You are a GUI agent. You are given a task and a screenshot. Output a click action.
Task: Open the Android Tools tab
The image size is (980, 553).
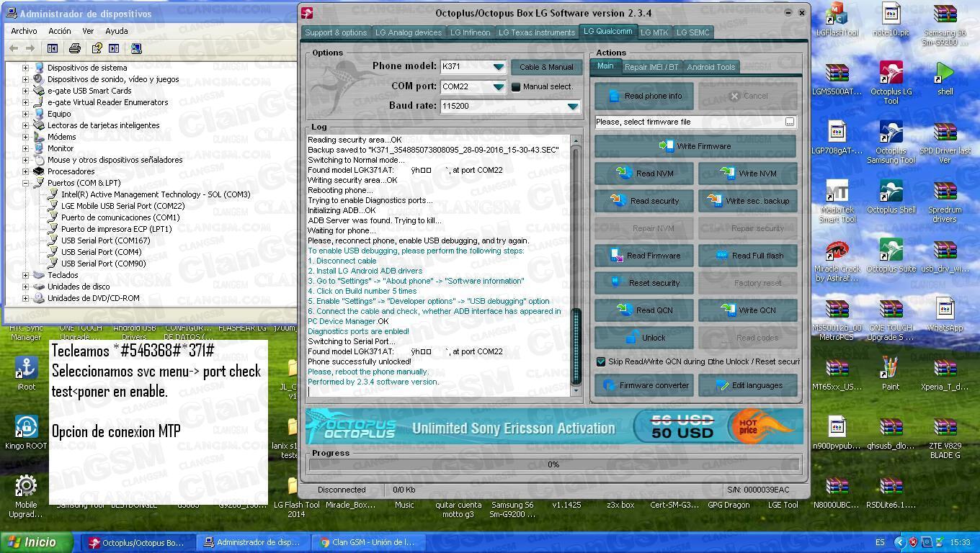710,67
